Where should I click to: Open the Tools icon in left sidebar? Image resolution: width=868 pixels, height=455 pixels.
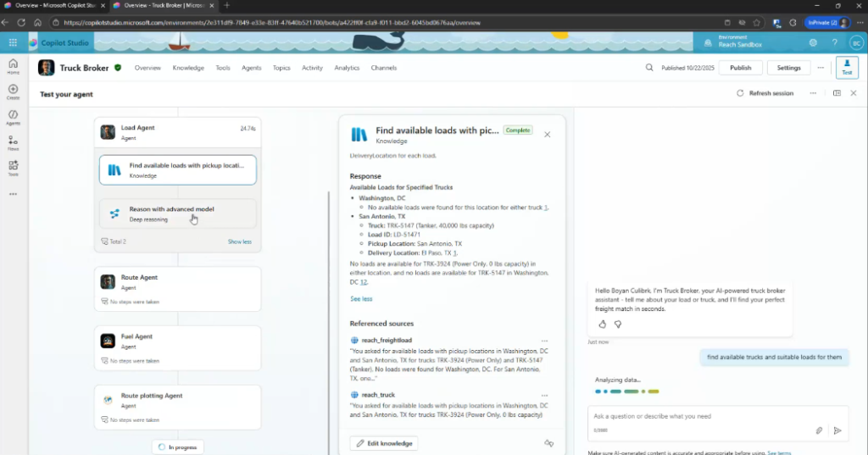pyautogui.click(x=13, y=168)
